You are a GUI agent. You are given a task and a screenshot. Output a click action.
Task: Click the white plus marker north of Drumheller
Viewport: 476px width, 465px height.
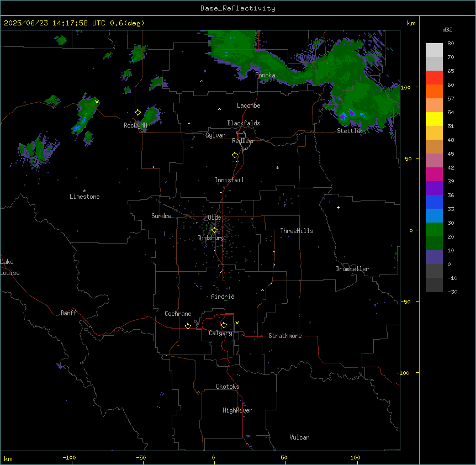(338, 207)
